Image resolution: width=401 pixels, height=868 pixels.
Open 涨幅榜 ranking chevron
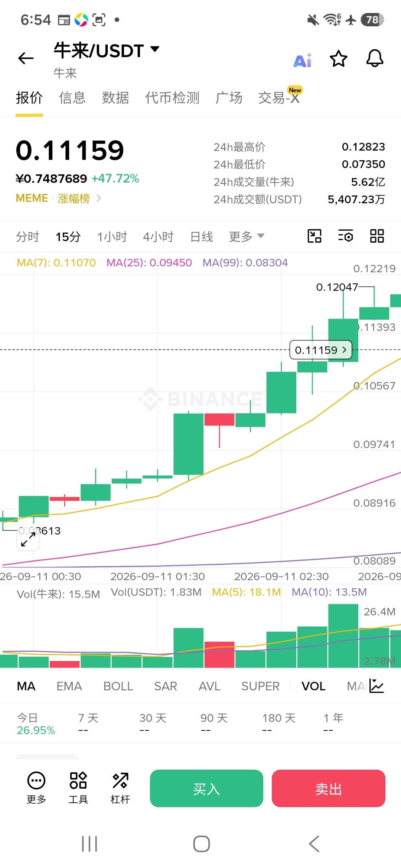[99, 198]
